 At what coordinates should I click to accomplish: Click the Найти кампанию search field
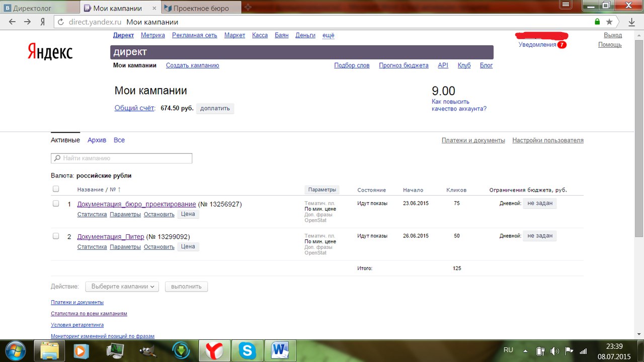click(x=122, y=158)
